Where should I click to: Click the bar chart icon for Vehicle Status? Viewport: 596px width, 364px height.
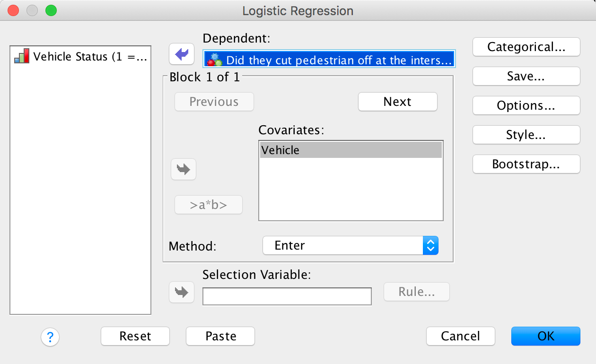point(22,56)
